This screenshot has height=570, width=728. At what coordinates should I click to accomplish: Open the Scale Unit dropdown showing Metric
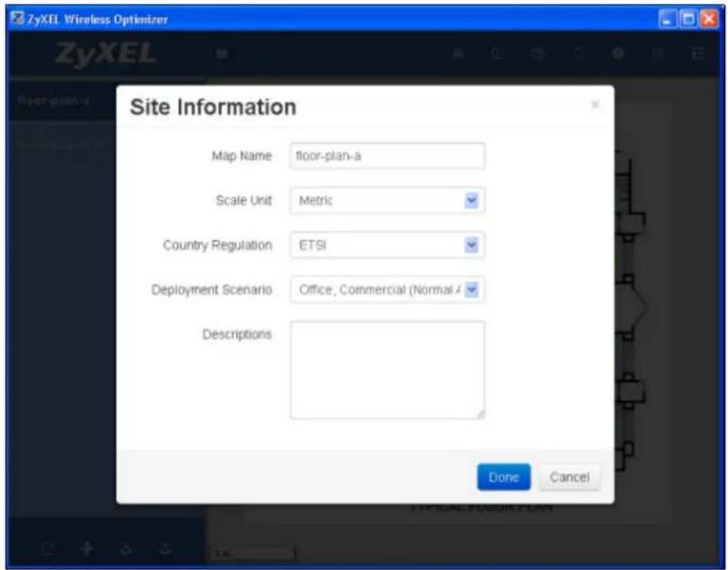(x=387, y=200)
